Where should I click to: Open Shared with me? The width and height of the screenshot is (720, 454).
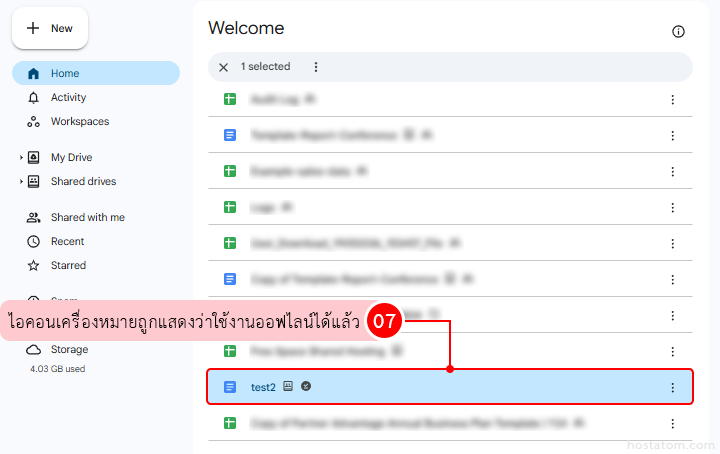pos(87,217)
